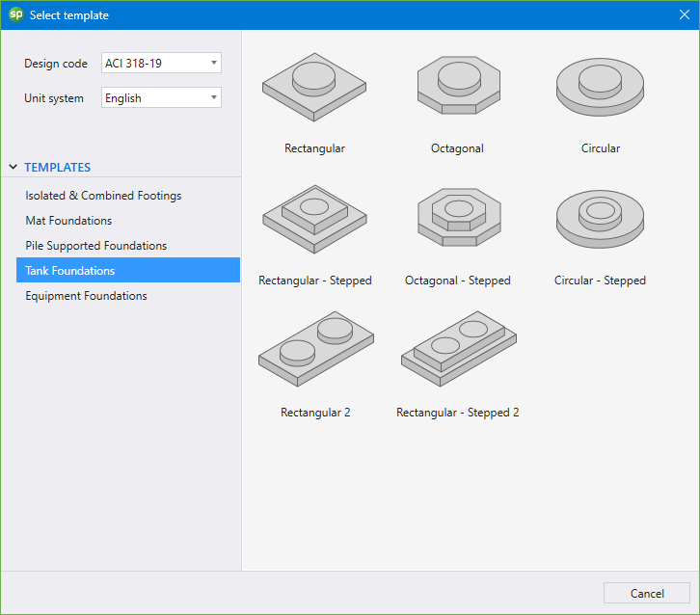The image size is (700, 615).
Task: Click the TEMPLATES section header label
Action: tap(58, 168)
